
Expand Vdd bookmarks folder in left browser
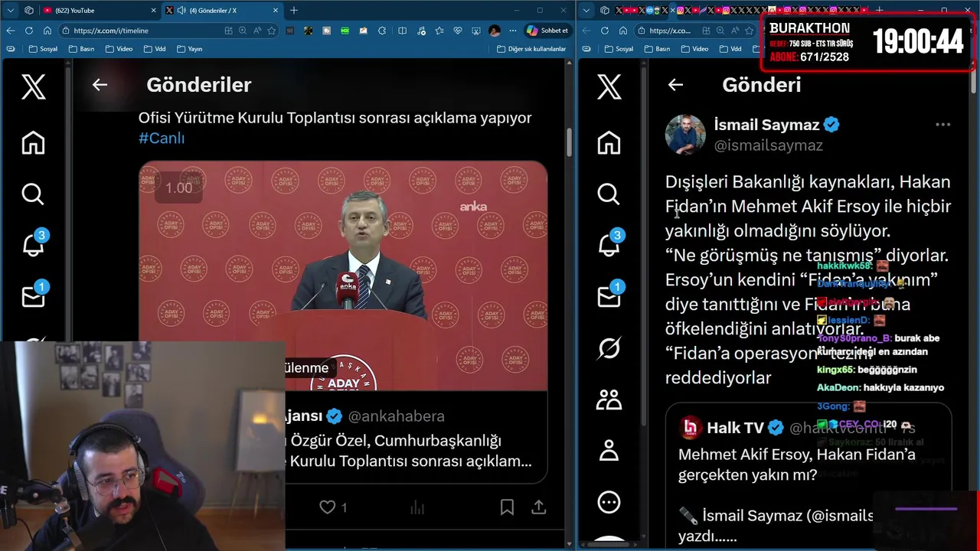point(154,49)
